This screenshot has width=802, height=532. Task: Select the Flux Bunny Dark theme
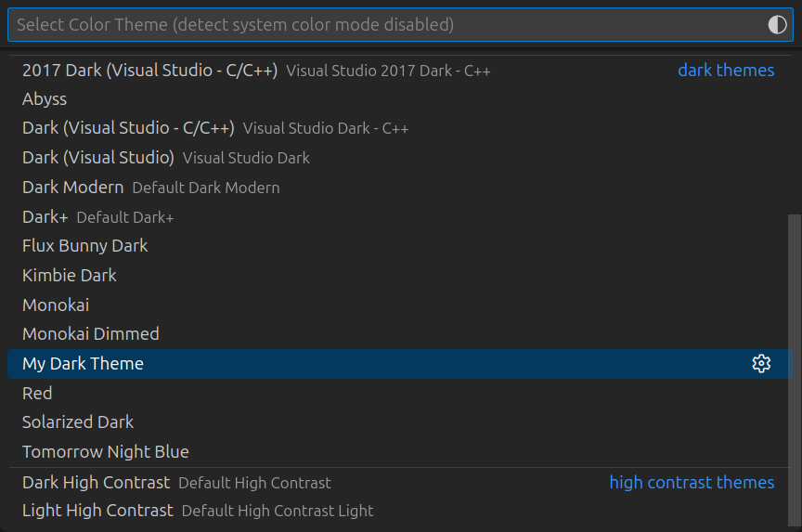tap(85, 246)
